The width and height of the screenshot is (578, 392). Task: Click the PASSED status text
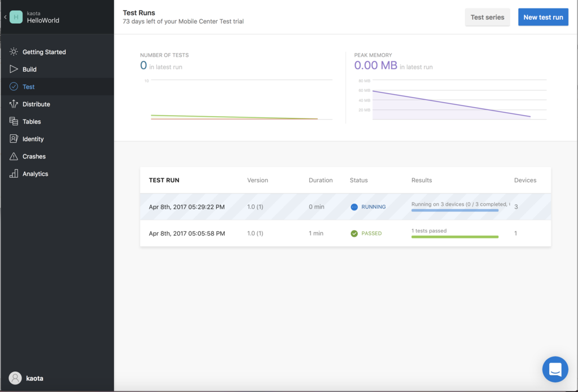click(371, 234)
